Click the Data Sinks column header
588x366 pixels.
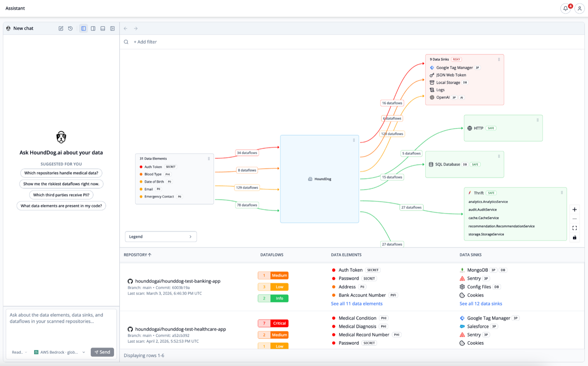click(x=470, y=255)
